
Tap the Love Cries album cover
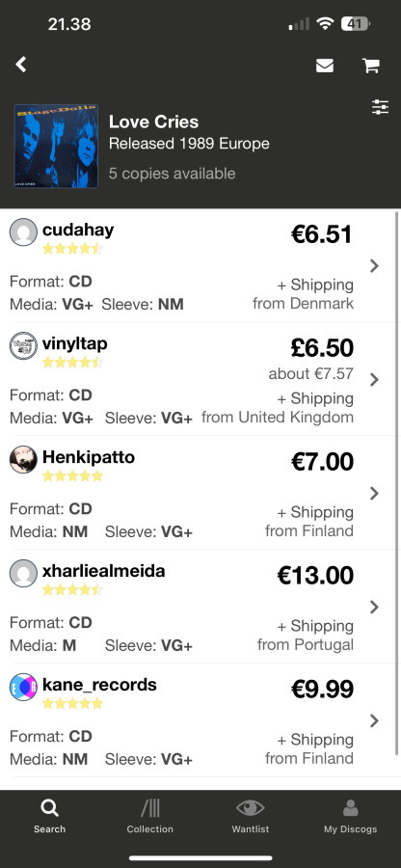click(x=56, y=147)
